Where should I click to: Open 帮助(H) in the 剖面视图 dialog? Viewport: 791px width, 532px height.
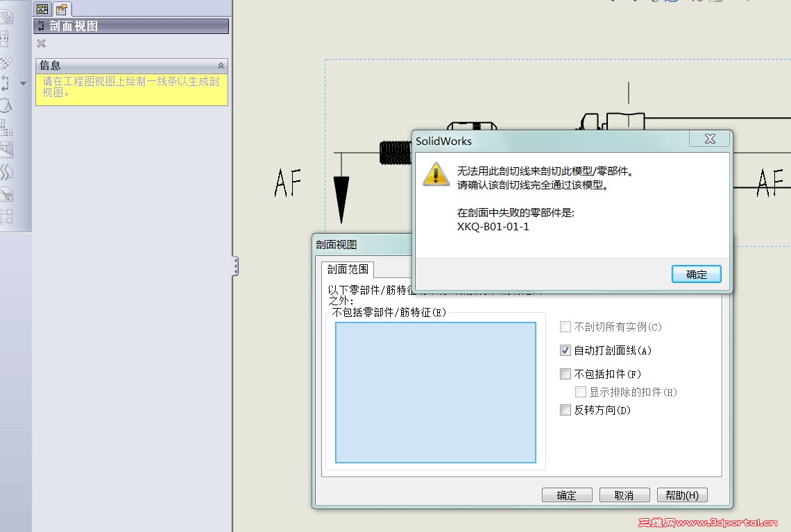point(682,495)
